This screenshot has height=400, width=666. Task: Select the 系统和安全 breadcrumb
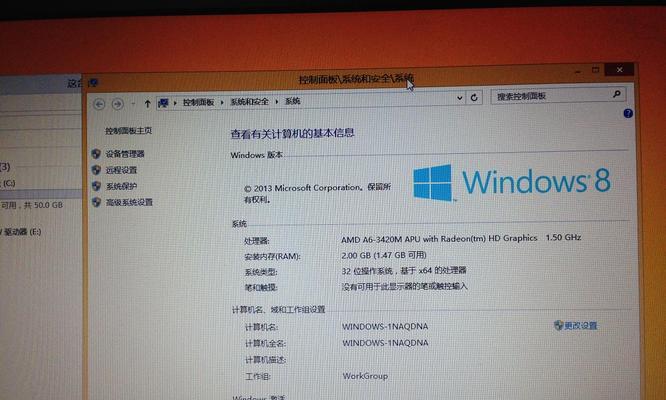tap(249, 102)
